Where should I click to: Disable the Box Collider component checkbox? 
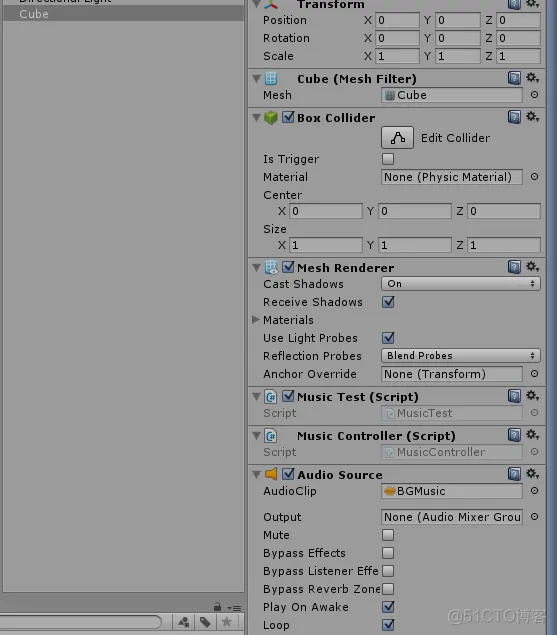tap(288, 117)
